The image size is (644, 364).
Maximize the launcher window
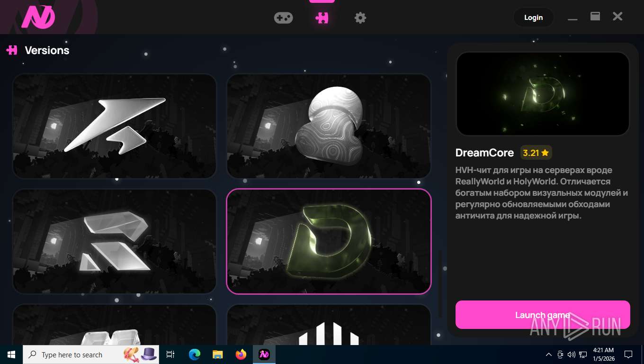[x=595, y=17]
